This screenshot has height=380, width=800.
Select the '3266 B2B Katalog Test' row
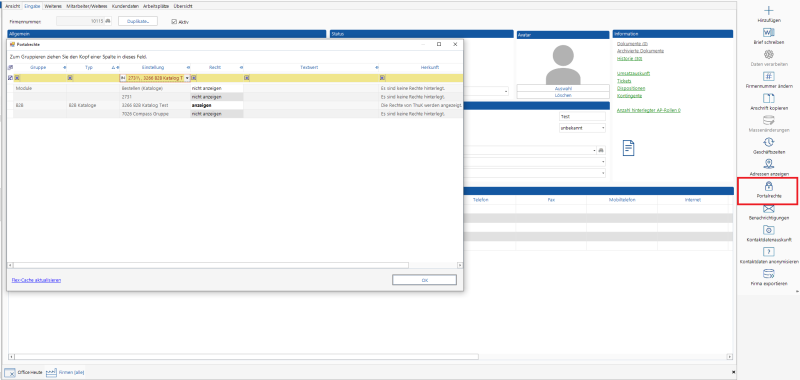click(235, 105)
